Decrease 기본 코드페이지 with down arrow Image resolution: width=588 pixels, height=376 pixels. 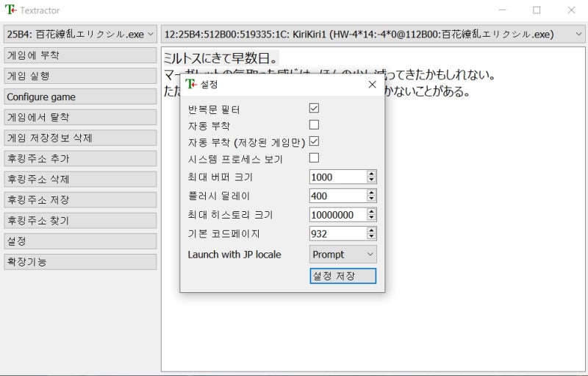[371, 237]
